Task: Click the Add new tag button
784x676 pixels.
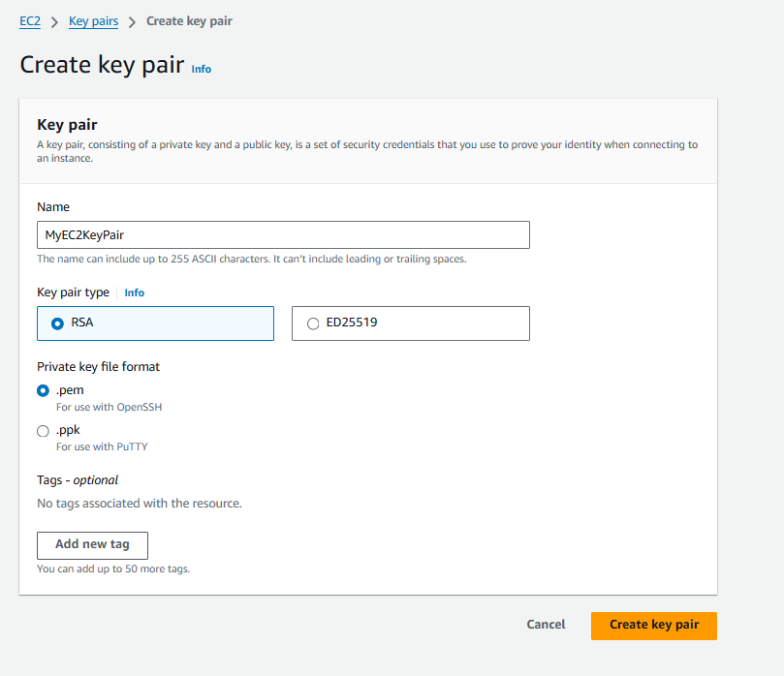Action: coord(92,545)
